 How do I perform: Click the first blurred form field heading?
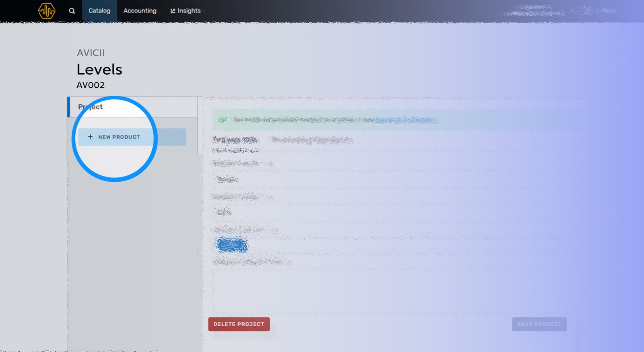[235, 140]
